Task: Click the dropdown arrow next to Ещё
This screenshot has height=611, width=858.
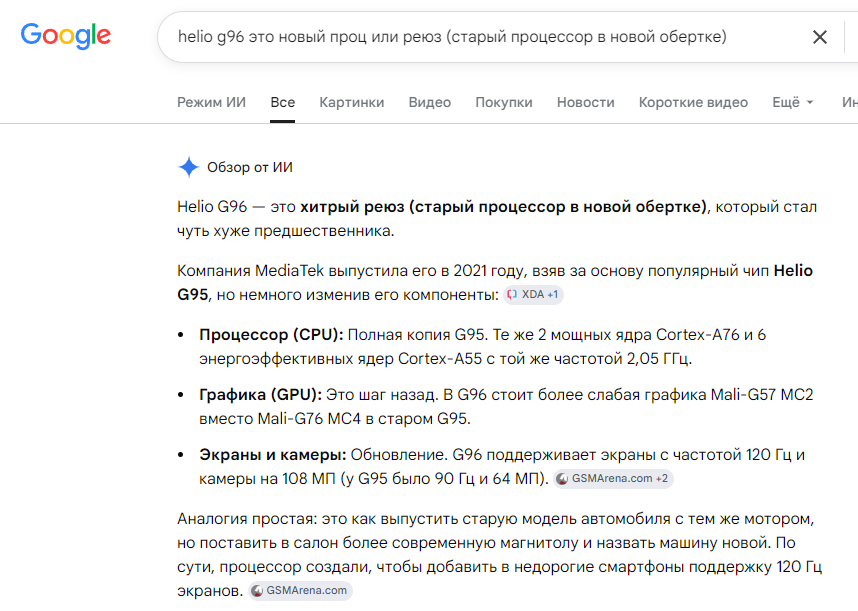Action: (810, 102)
